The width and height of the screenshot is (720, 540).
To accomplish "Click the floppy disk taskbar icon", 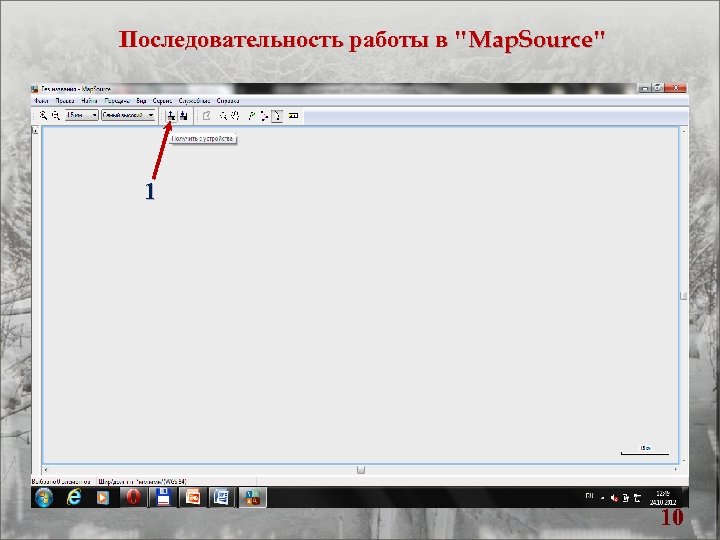I will (163, 497).
